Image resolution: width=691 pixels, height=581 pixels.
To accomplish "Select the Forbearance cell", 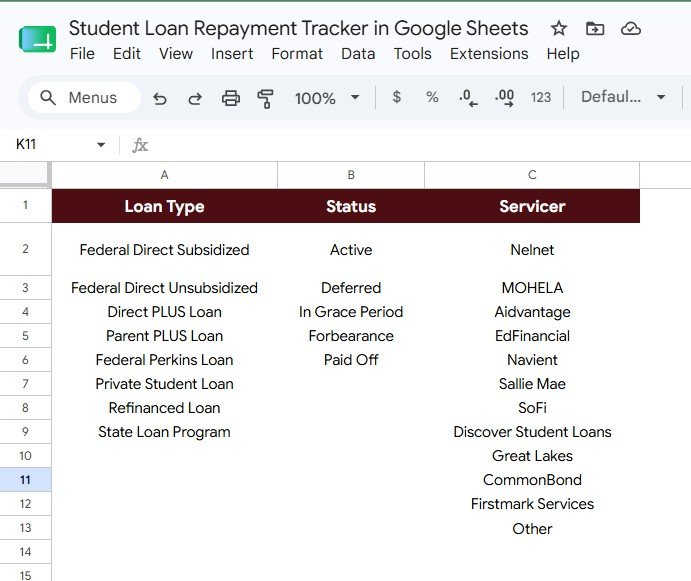I will (351, 336).
